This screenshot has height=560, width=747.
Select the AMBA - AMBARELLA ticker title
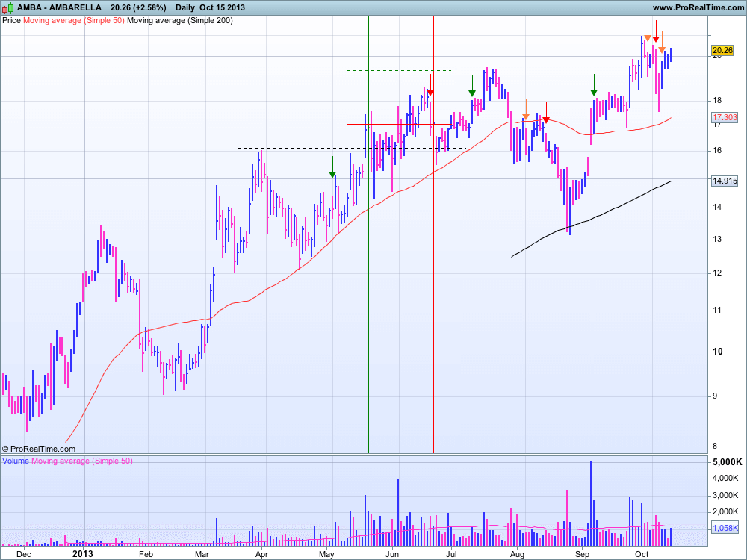59,7
